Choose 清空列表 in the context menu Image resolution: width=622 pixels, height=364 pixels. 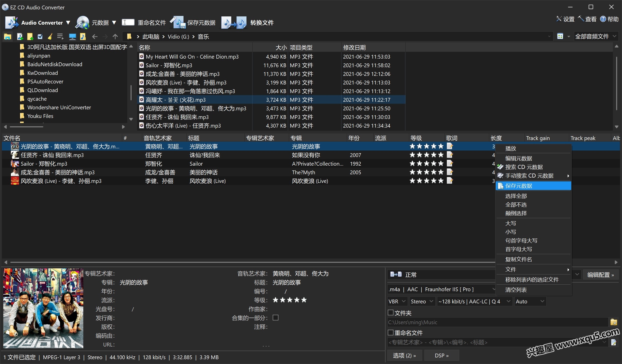(533, 290)
